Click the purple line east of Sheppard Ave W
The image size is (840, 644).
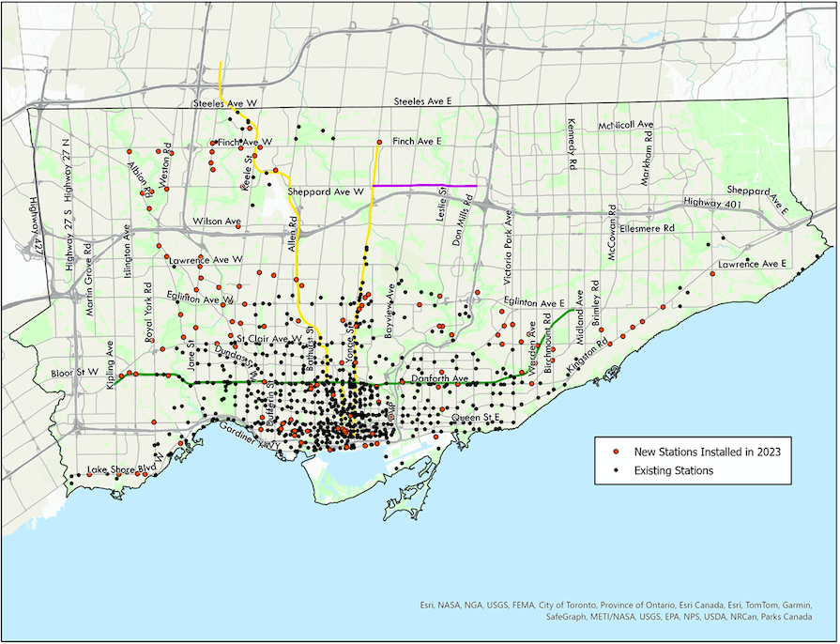424,186
